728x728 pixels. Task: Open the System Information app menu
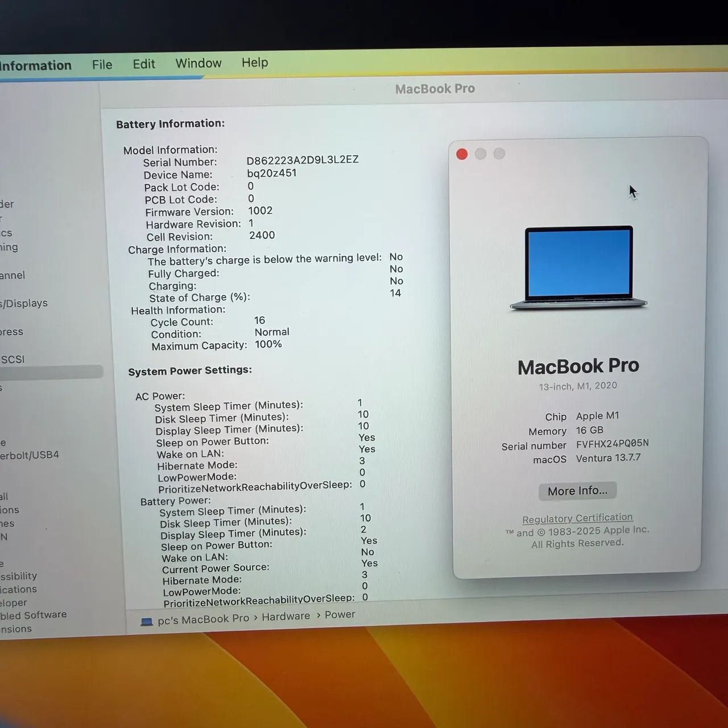pos(35,65)
